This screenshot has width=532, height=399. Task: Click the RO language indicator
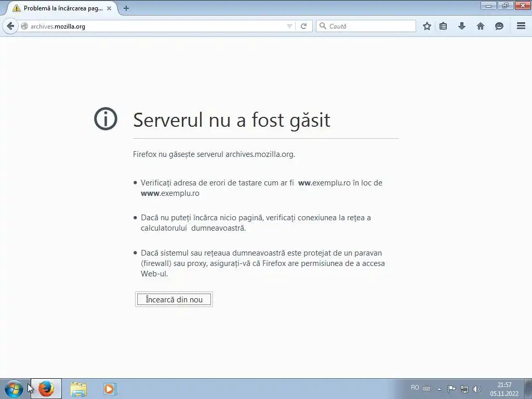[415, 388]
